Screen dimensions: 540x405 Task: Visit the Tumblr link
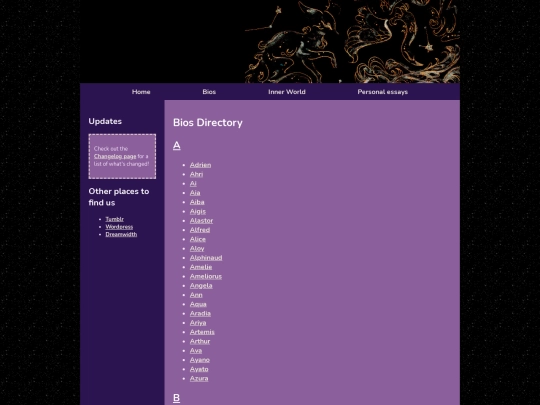(114, 219)
